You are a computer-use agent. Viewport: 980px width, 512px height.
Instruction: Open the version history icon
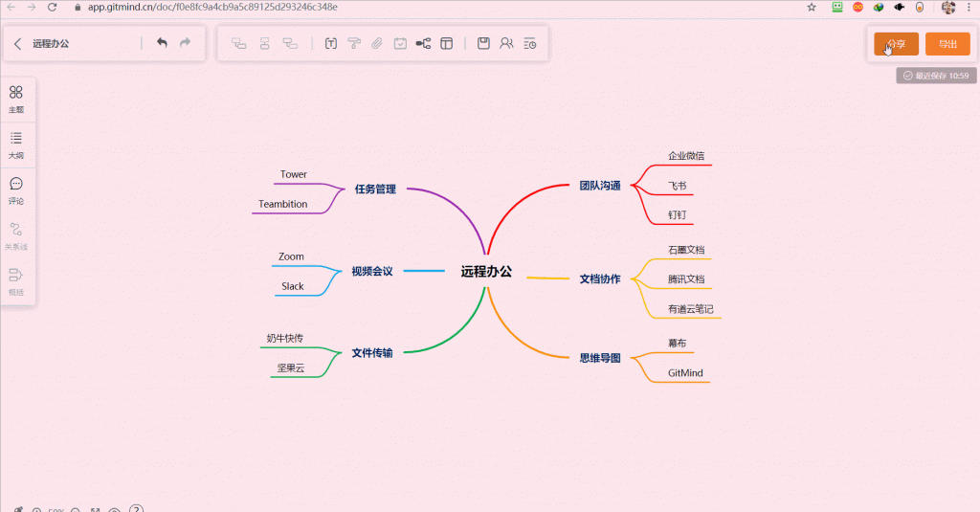coord(529,43)
